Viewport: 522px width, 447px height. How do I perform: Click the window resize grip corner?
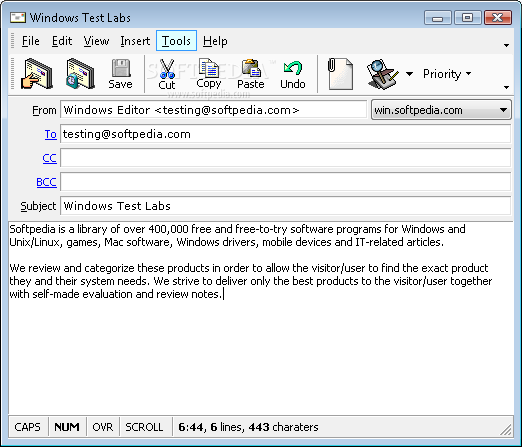coord(506,430)
